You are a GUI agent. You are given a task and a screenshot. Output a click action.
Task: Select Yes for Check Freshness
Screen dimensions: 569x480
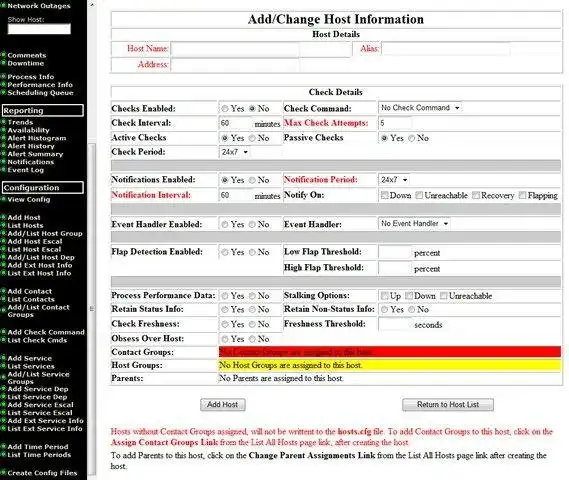click(x=225, y=324)
